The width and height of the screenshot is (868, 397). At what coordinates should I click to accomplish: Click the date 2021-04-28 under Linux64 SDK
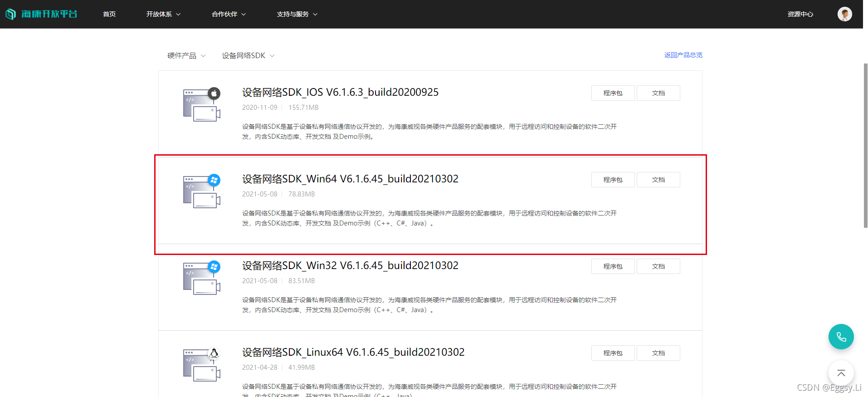pos(259,368)
